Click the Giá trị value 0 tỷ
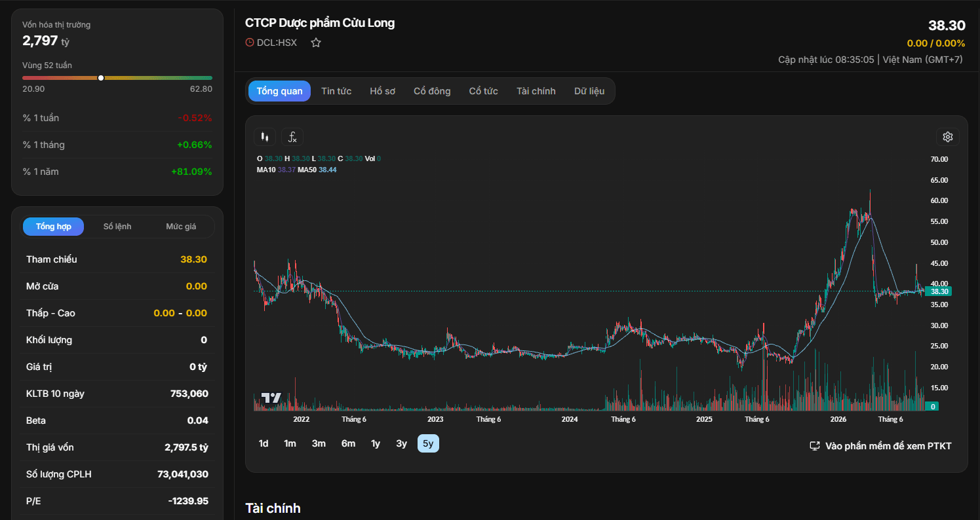 (198, 367)
